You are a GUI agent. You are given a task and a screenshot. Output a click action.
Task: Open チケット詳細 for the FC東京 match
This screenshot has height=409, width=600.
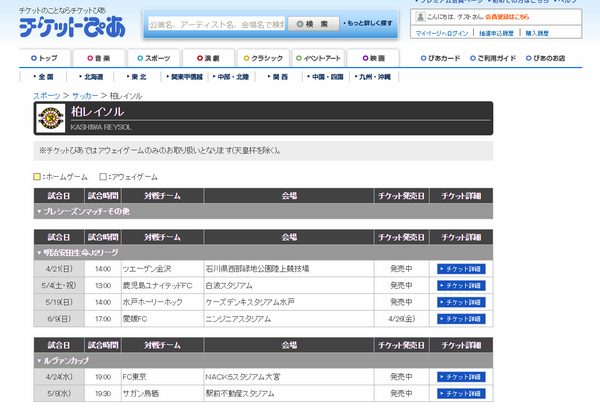461,377
